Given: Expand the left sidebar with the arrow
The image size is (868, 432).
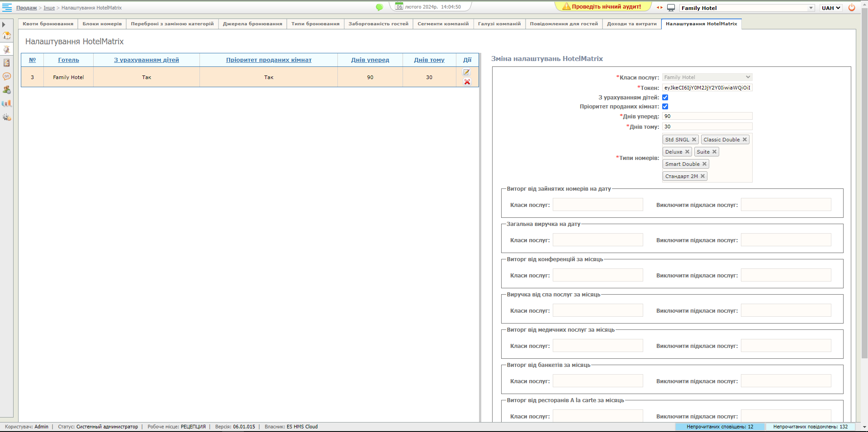Looking at the screenshot, I should [x=4, y=24].
